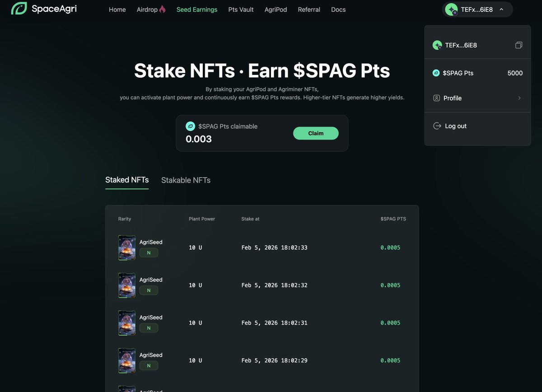This screenshot has height=392, width=542.
Task: Click the Log out arrow icon
Action: point(437,126)
